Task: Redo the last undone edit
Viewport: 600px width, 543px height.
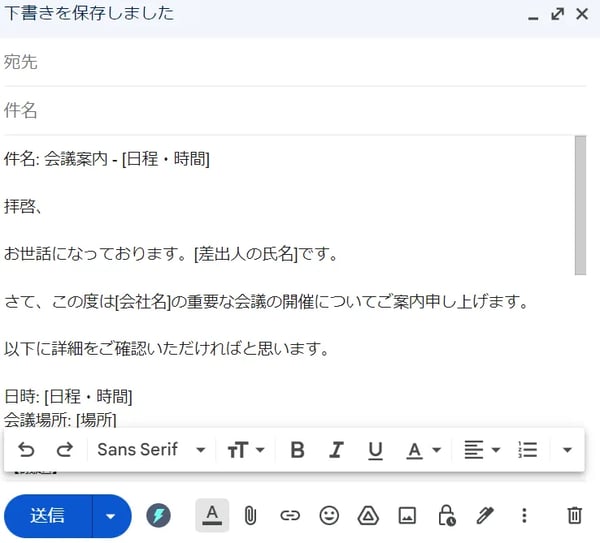Action: pyautogui.click(x=64, y=450)
